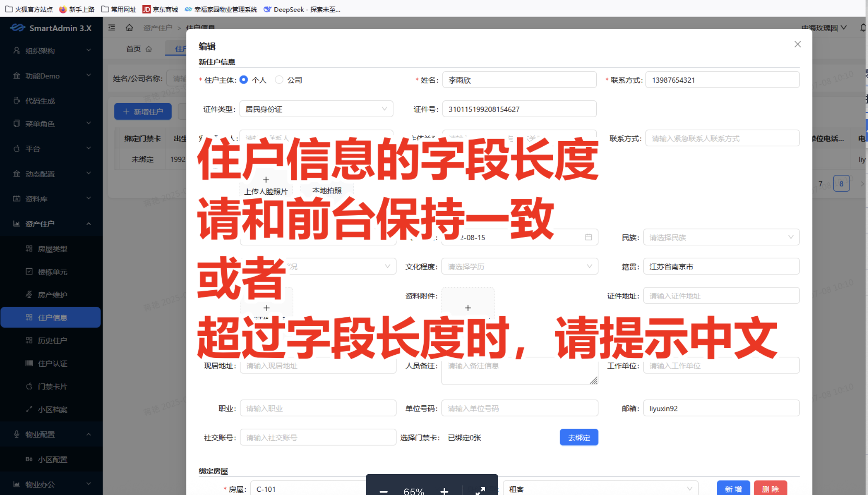
Task: Click the home icon in breadcrumb
Action: (x=129, y=28)
